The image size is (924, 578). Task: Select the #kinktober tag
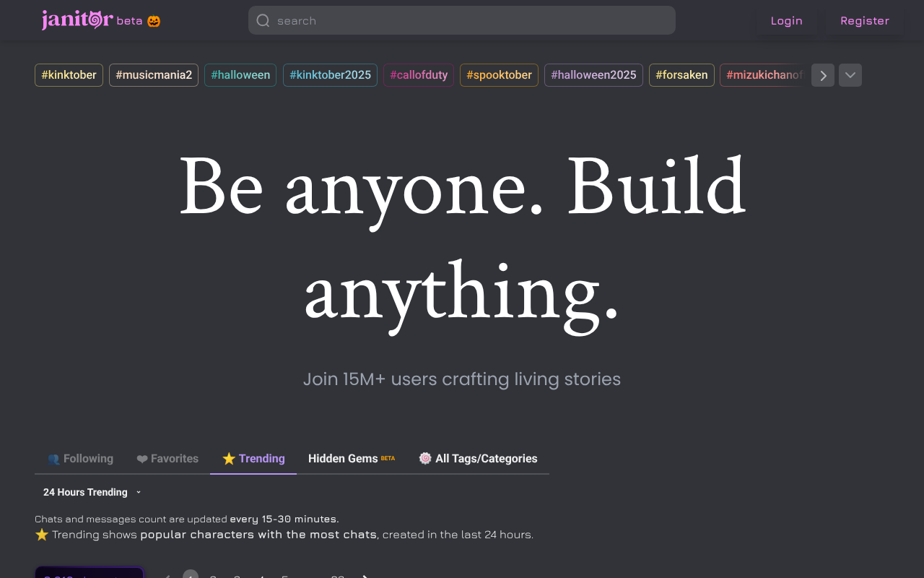pos(69,75)
